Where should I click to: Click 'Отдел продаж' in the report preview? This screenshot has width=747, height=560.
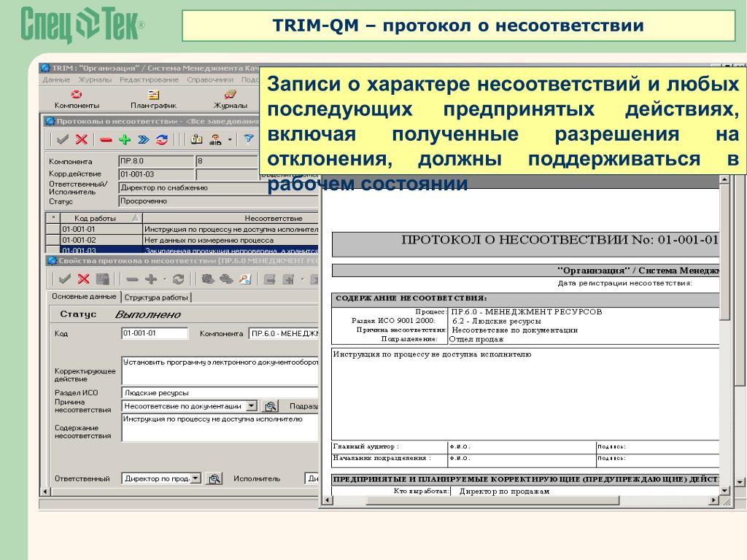[476, 340]
